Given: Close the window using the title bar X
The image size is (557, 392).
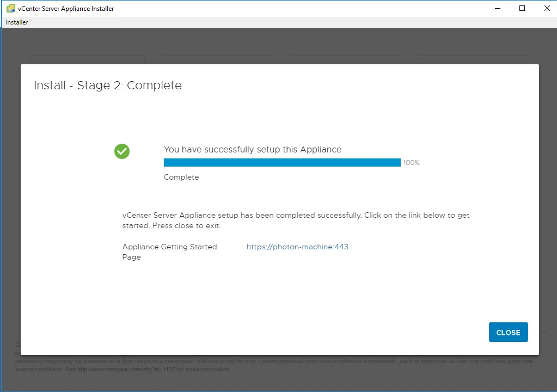Looking at the screenshot, I should coord(547,8).
